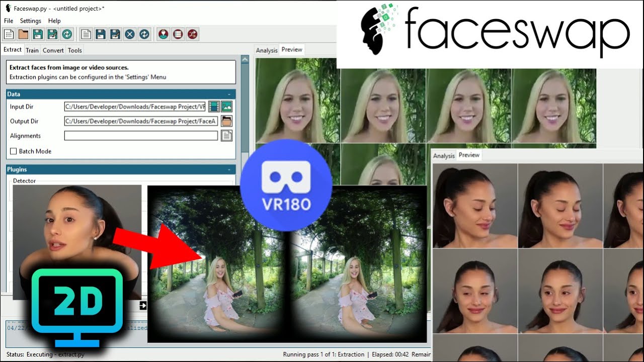Open a project with the folder icon
This screenshot has width=644, height=362.
click(23, 34)
